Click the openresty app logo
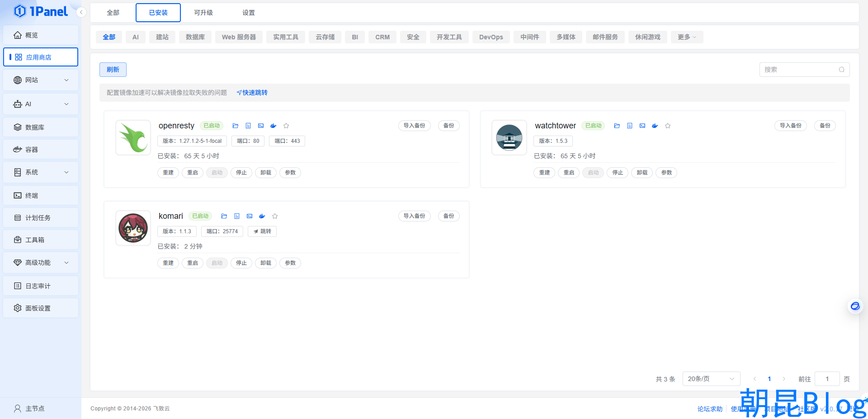The width and height of the screenshot is (868, 419). point(133,137)
